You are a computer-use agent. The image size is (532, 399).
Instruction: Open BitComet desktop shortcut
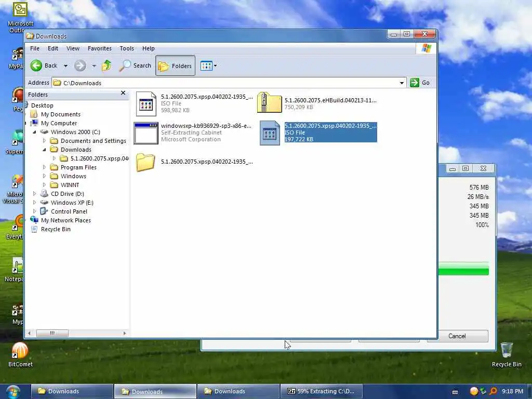point(20,355)
